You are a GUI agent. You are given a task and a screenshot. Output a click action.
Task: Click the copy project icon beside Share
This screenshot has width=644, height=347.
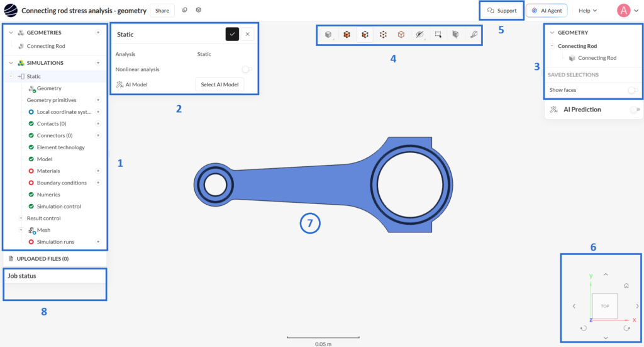click(x=185, y=10)
